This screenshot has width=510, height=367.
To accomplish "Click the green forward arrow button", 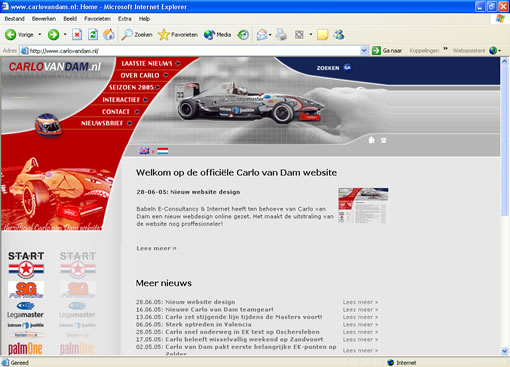I will [53, 34].
